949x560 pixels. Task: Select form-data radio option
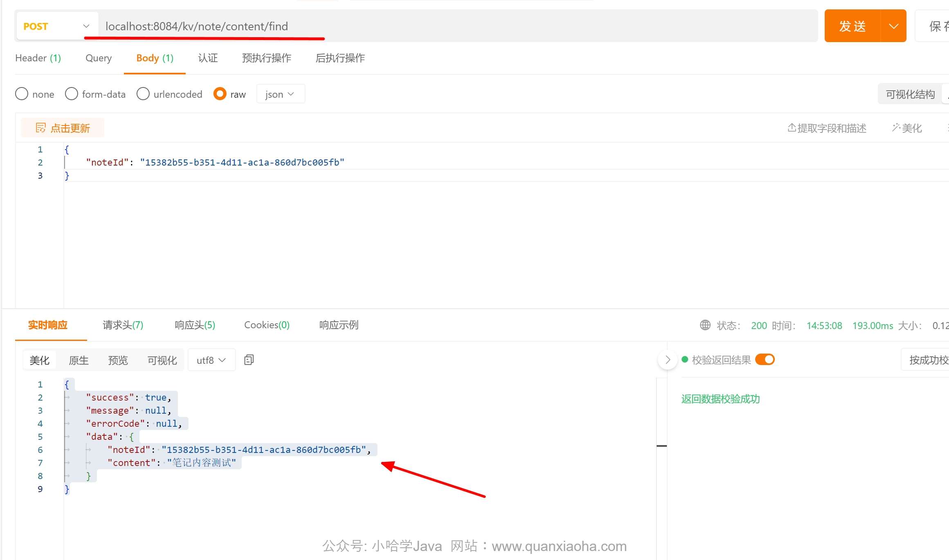(x=72, y=94)
